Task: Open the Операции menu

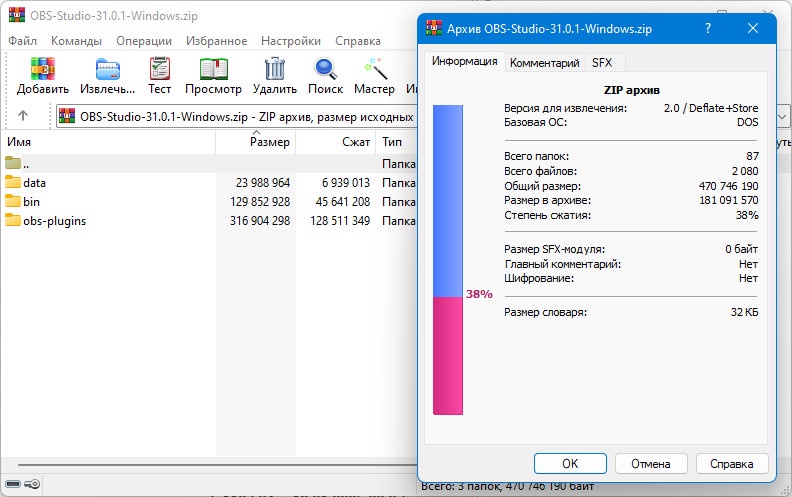Action: [x=144, y=41]
